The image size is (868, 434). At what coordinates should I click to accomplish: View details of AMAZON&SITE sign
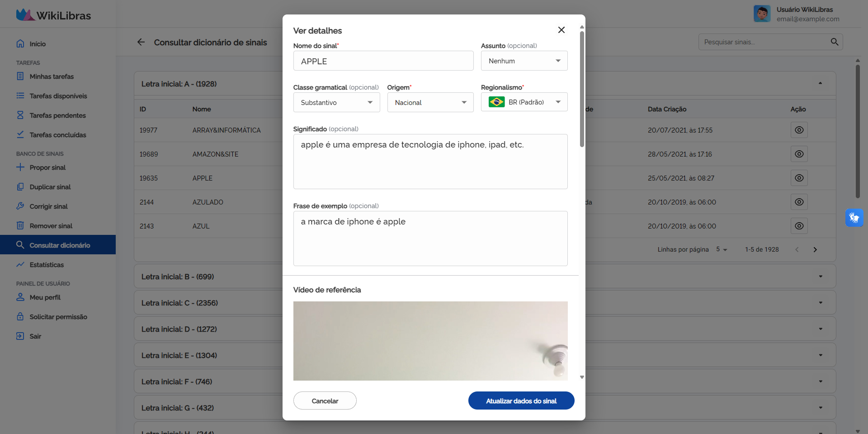pyautogui.click(x=799, y=154)
